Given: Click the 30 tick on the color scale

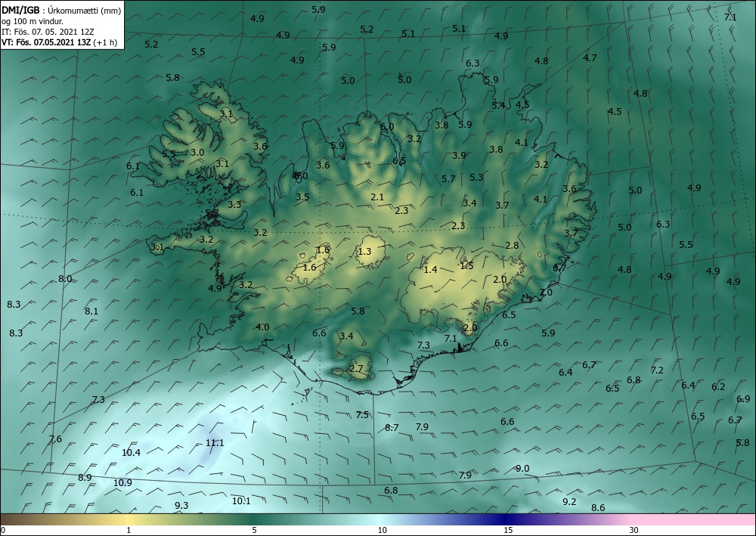Looking at the screenshot, I should [634, 530].
